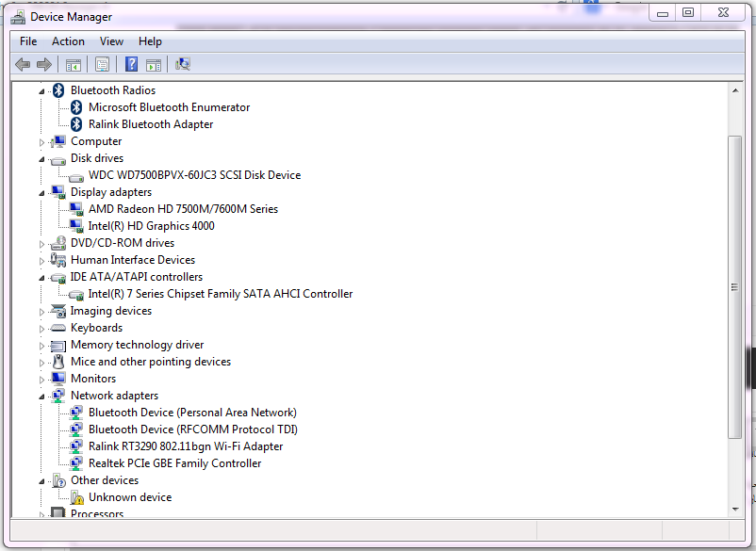Expand the Monitors category
756x551 pixels.
41,380
